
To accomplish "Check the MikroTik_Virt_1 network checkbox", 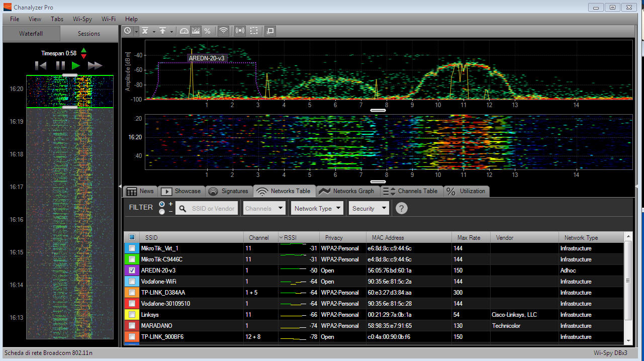I will pyautogui.click(x=132, y=248).
